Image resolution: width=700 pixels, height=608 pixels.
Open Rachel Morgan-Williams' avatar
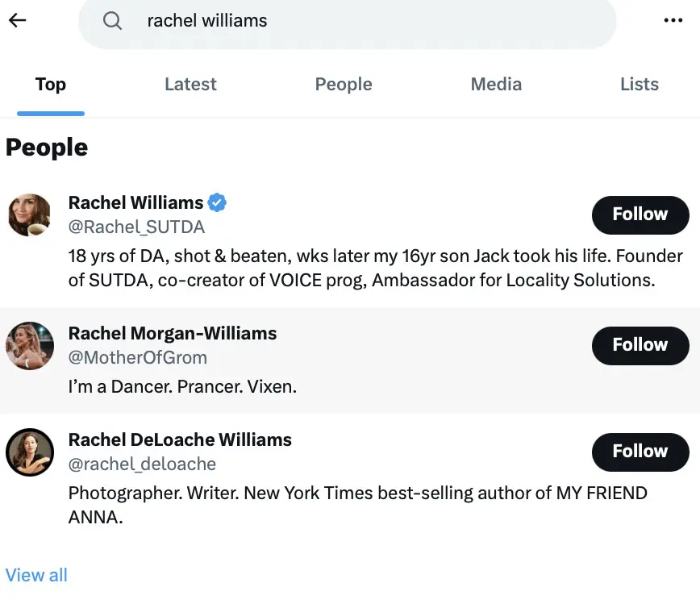pos(30,346)
